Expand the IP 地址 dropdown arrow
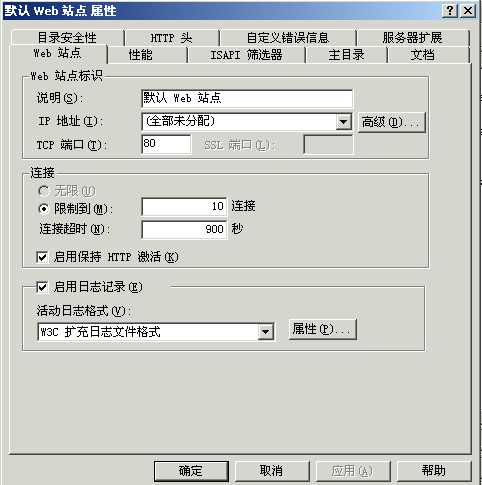The image size is (482, 485). [343, 122]
